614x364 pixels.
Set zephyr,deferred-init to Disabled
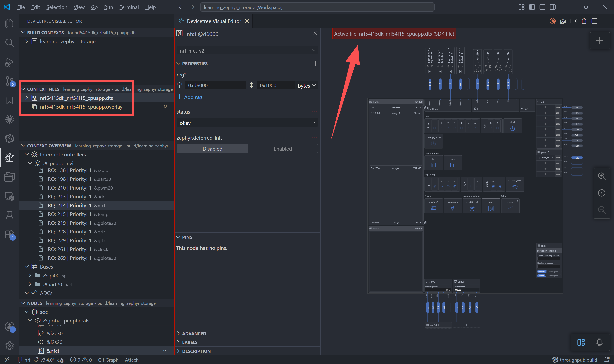point(212,149)
